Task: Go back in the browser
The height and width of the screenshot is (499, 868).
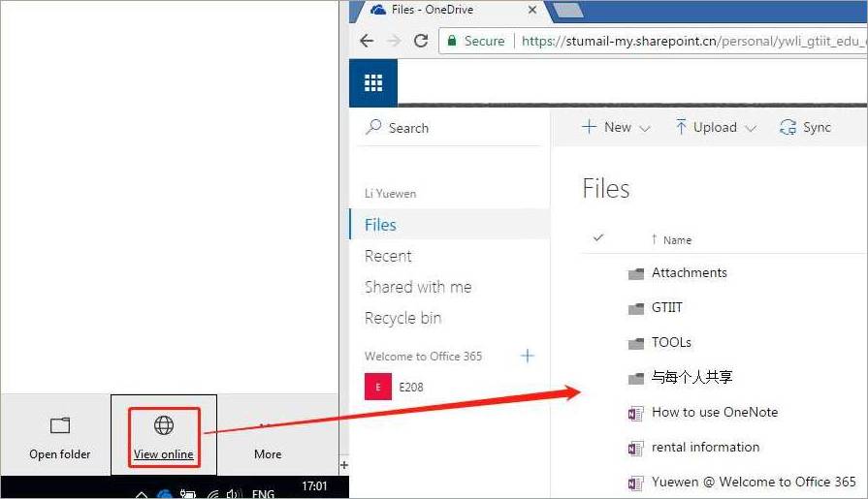Action: pyautogui.click(x=367, y=41)
